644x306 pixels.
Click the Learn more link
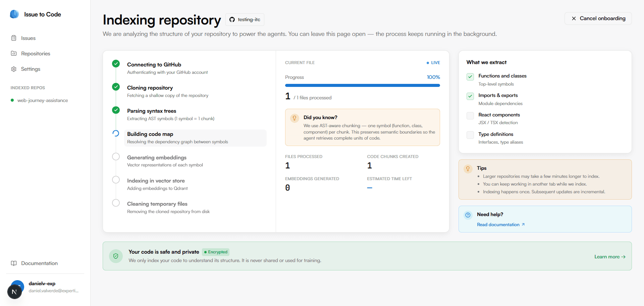tap(610, 257)
